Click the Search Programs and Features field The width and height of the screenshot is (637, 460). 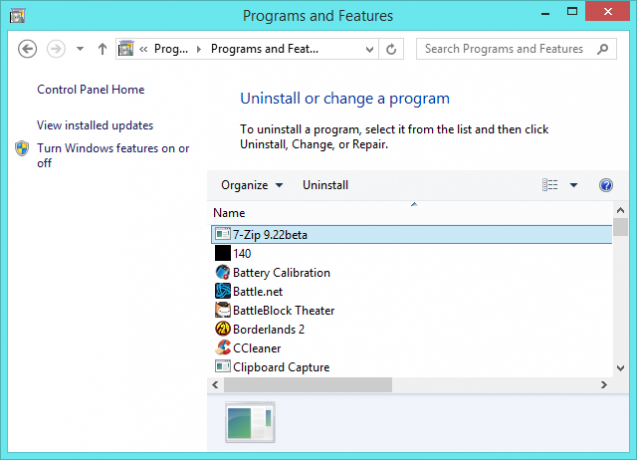[516, 49]
